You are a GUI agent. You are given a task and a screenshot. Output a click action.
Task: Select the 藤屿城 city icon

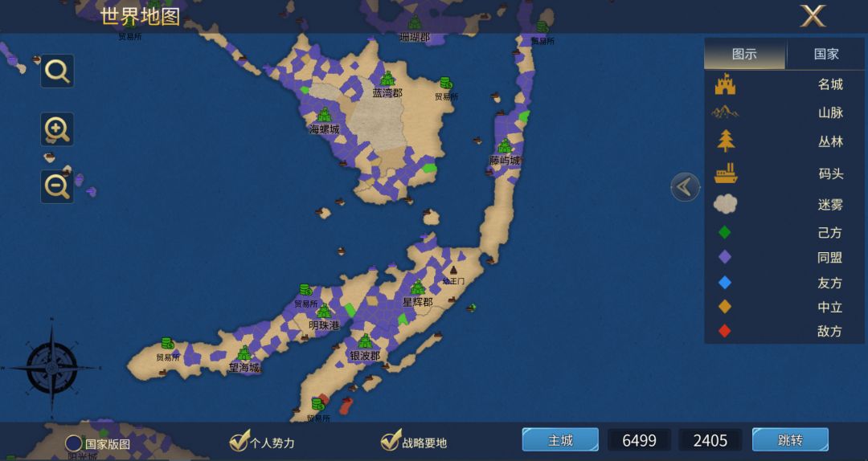tap(504, 146)
